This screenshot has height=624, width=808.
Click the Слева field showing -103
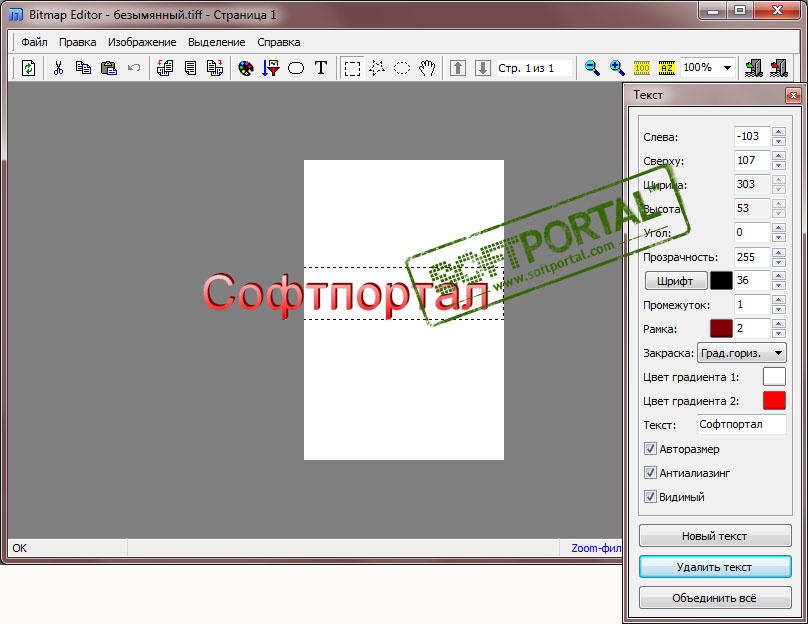752,137
